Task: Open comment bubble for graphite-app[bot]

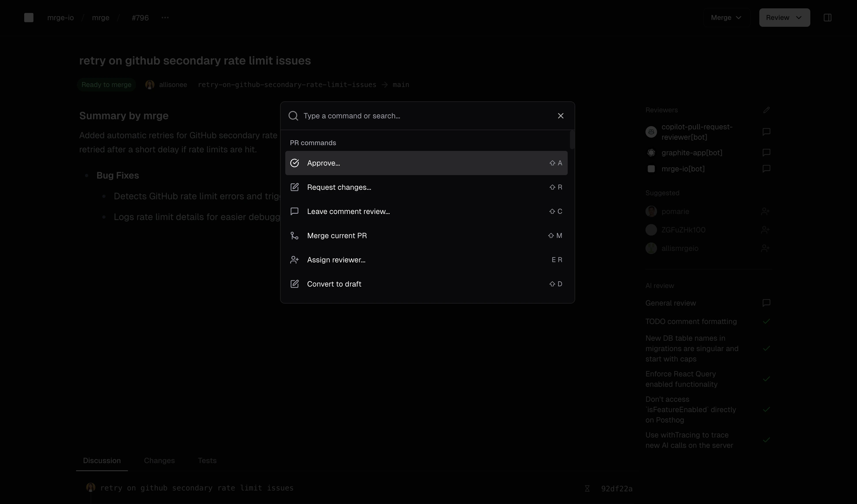Action: pos(767,152)
